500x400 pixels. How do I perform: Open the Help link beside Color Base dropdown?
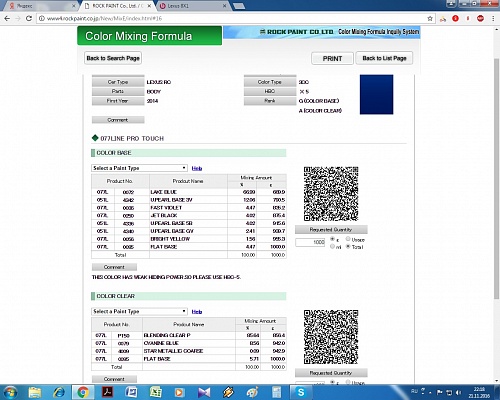point(197,168)
